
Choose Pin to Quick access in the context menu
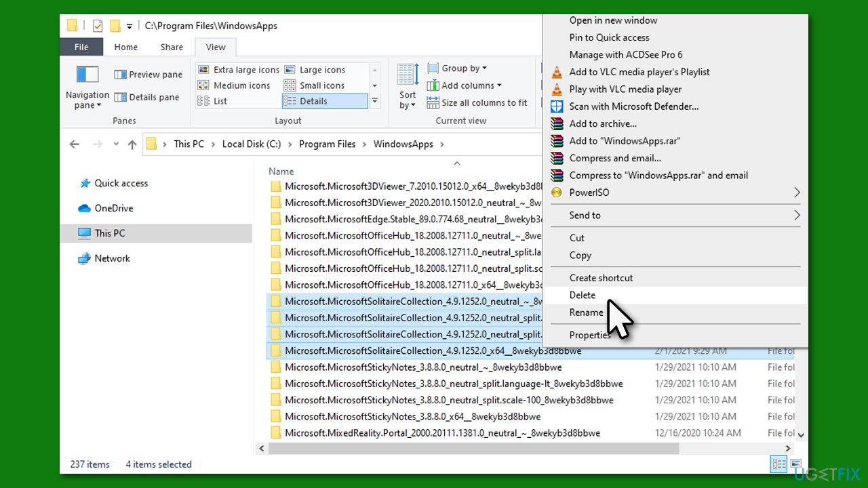tap(676, 38)
